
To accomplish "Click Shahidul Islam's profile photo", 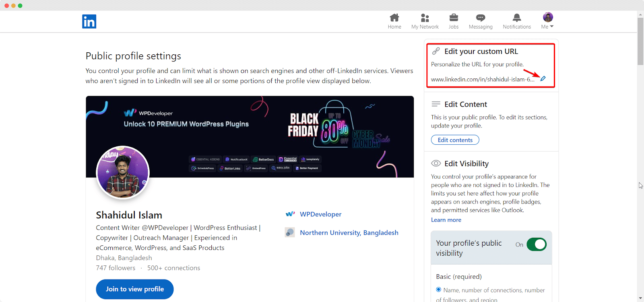I will 123,173.
